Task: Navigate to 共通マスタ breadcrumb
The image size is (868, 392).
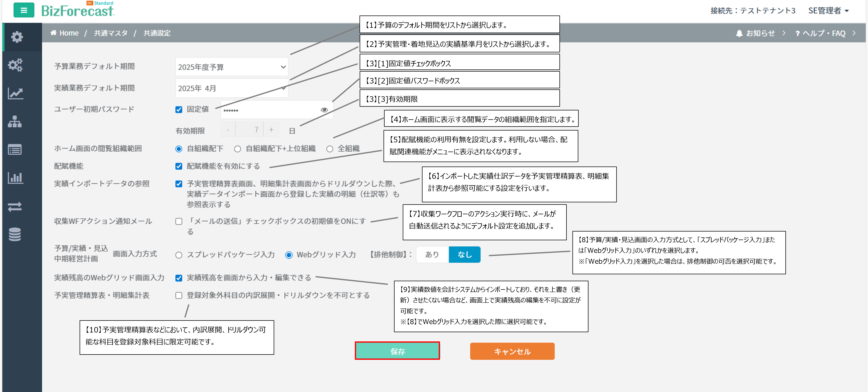Action: [111, 33]
